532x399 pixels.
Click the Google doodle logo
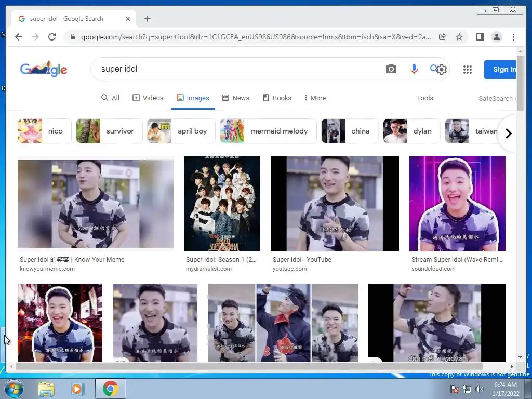tap(44, 69)
